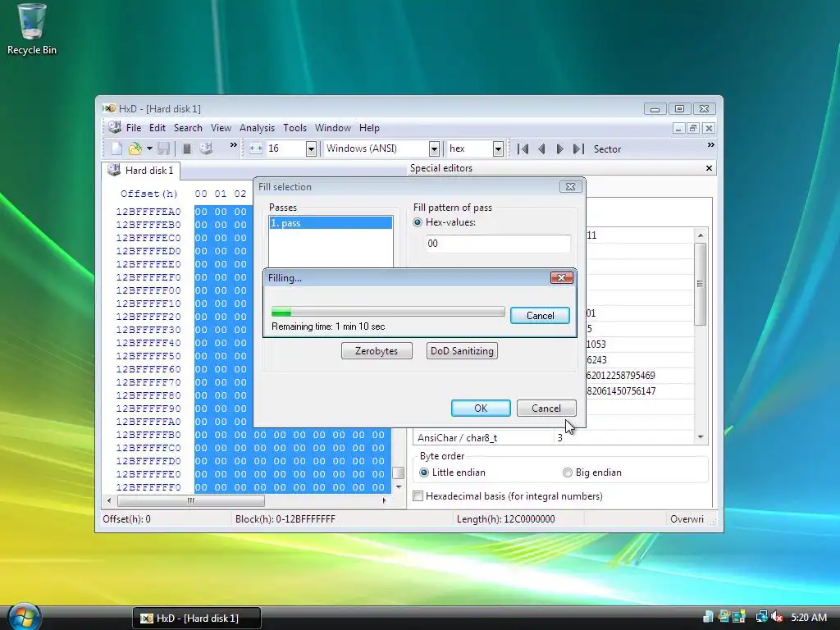Open the Help menu
This screenshot has height=630, width=840.
[x=369, y=127]
